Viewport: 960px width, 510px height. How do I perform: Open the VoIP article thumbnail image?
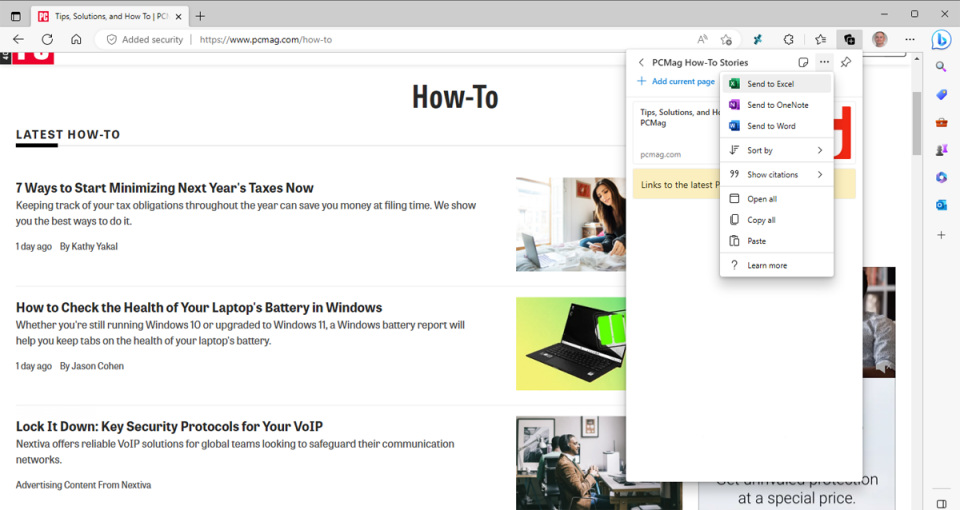tap(571, 463)
